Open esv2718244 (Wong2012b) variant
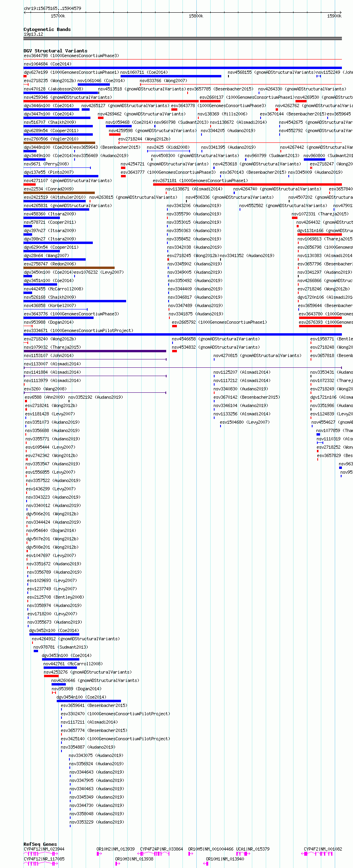 tap(144, 139)
